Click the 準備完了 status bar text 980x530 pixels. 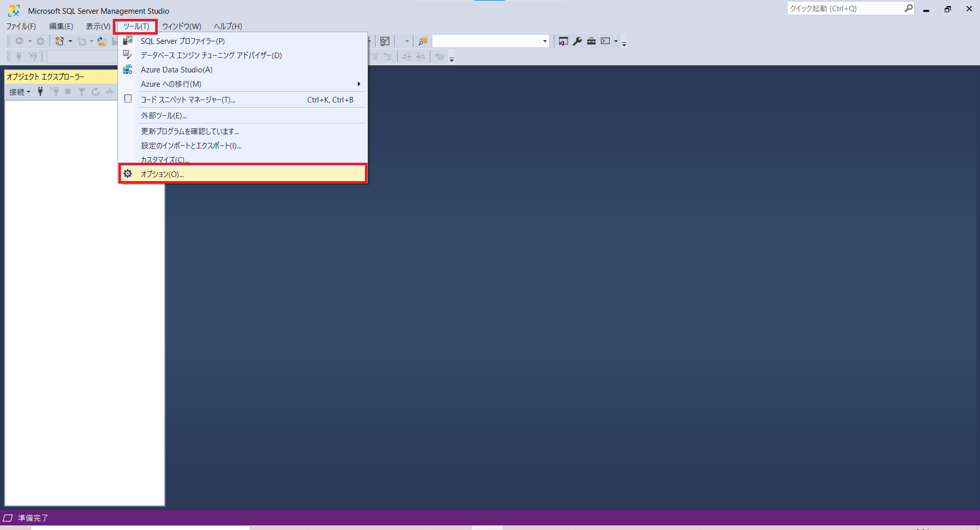tap(33, 518)
